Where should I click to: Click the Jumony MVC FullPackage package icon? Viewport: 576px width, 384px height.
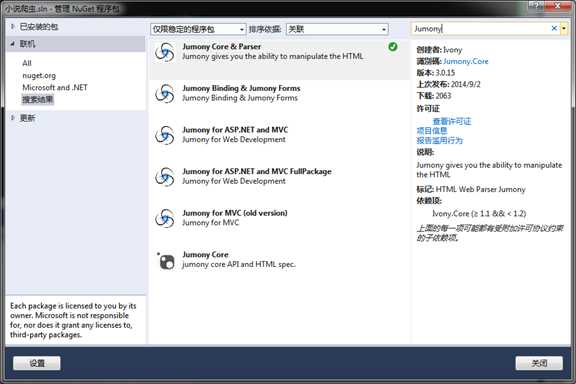[165, 176]
